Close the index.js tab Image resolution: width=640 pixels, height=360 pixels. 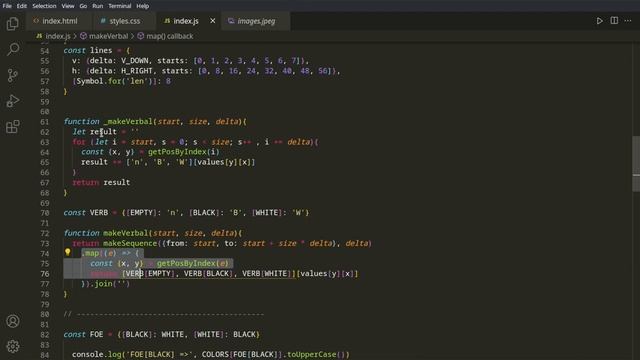(x=213, y=21)
